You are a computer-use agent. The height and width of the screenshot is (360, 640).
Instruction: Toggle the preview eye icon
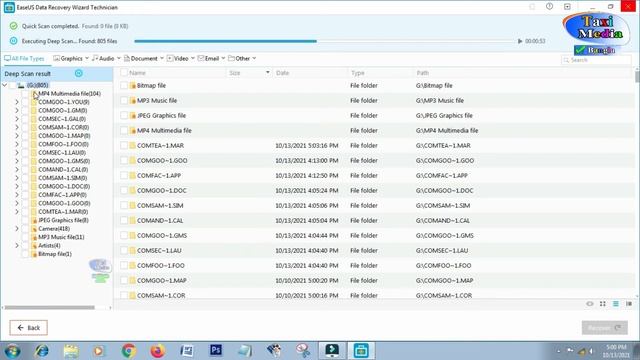590,304
